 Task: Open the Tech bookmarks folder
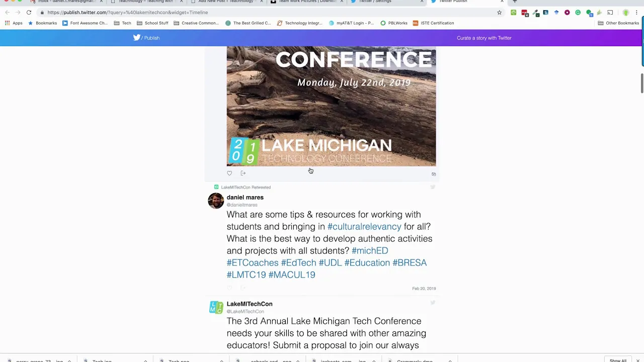click(122, 23)
